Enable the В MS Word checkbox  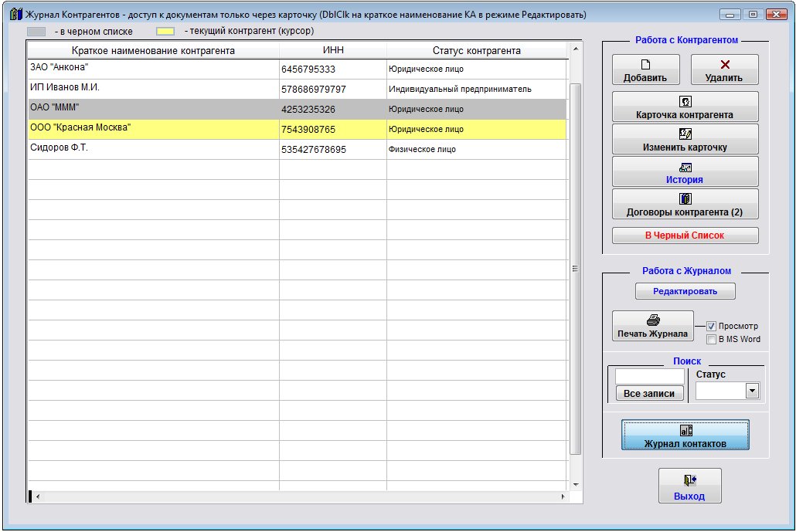click(x=712, y=339)
